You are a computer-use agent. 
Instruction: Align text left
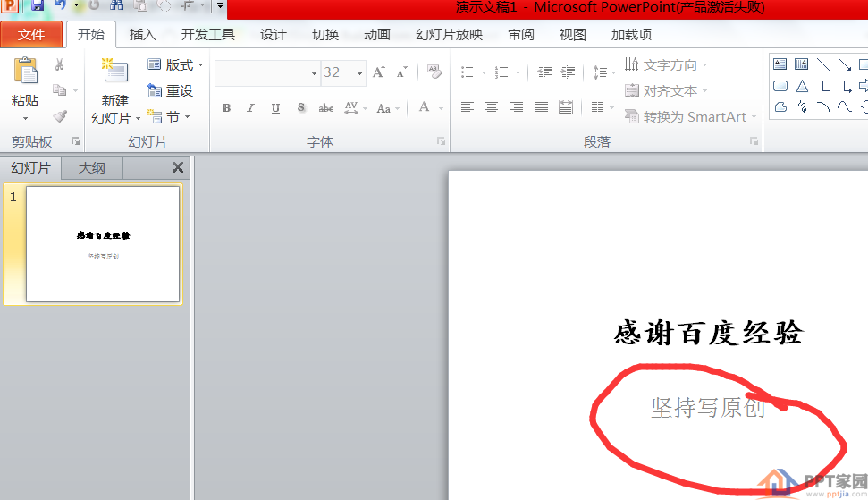[468, 106]
